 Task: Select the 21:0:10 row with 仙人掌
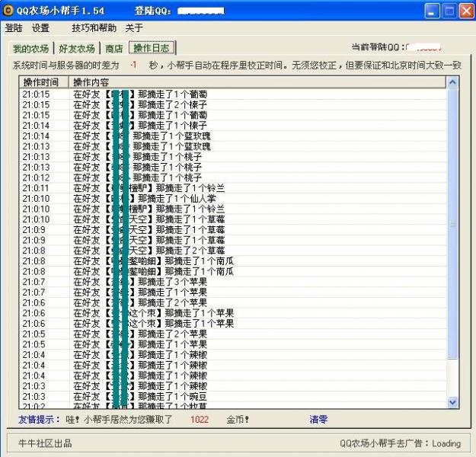(232, 199)
